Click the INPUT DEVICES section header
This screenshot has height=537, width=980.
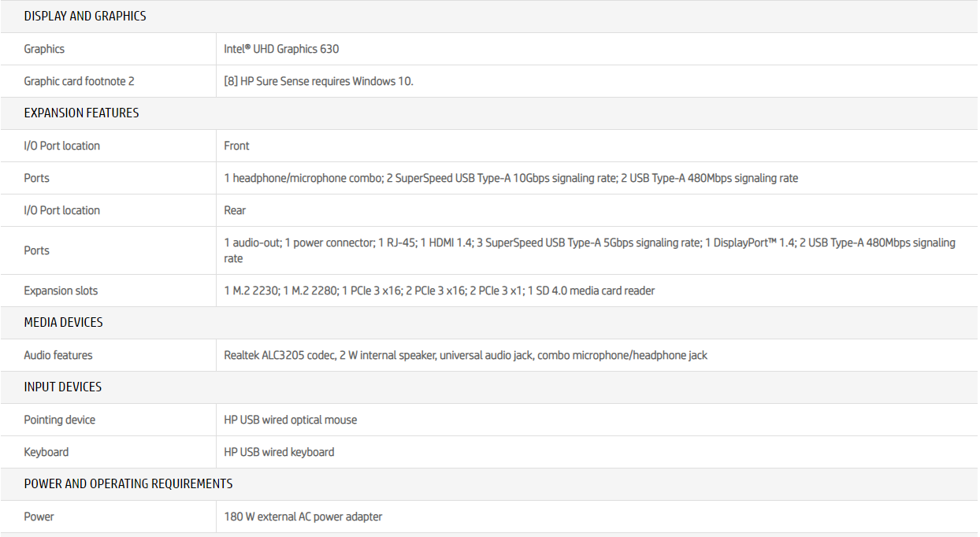coord(63,387)
